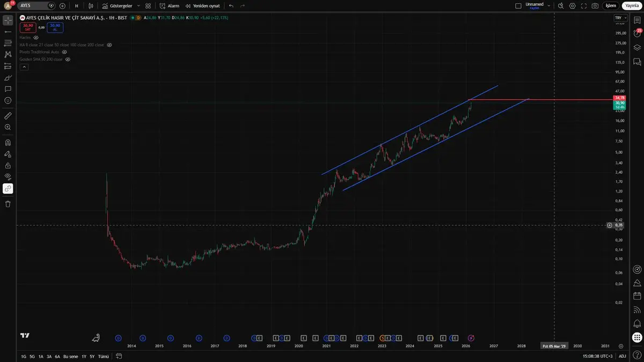Open the chart layout setup square icon
644x362 pixels.
click(x=518, y=5)
